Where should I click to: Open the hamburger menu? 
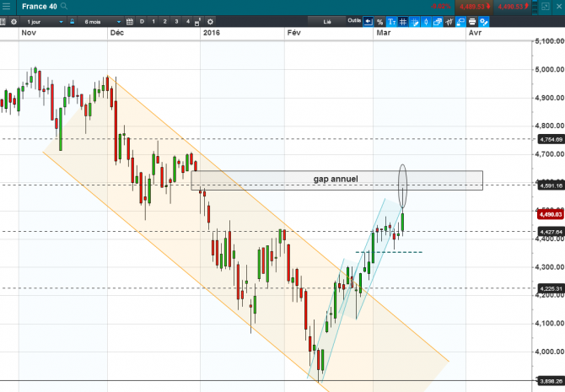[x=6, y=7]
